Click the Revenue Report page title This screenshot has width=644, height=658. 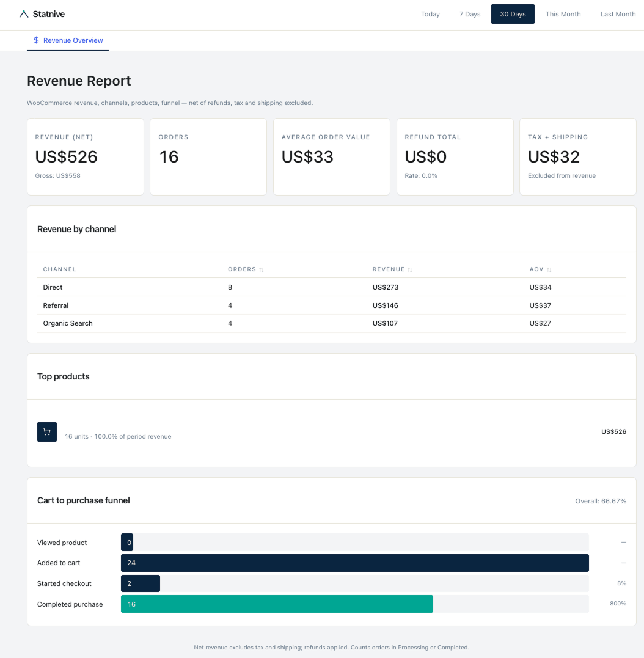79,81
